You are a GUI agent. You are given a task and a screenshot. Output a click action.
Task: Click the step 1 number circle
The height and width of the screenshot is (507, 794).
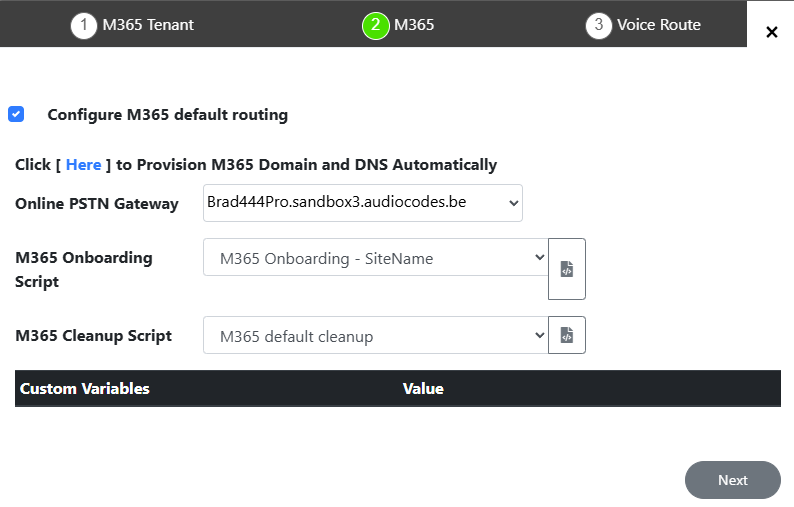click(x=84, y=25)
